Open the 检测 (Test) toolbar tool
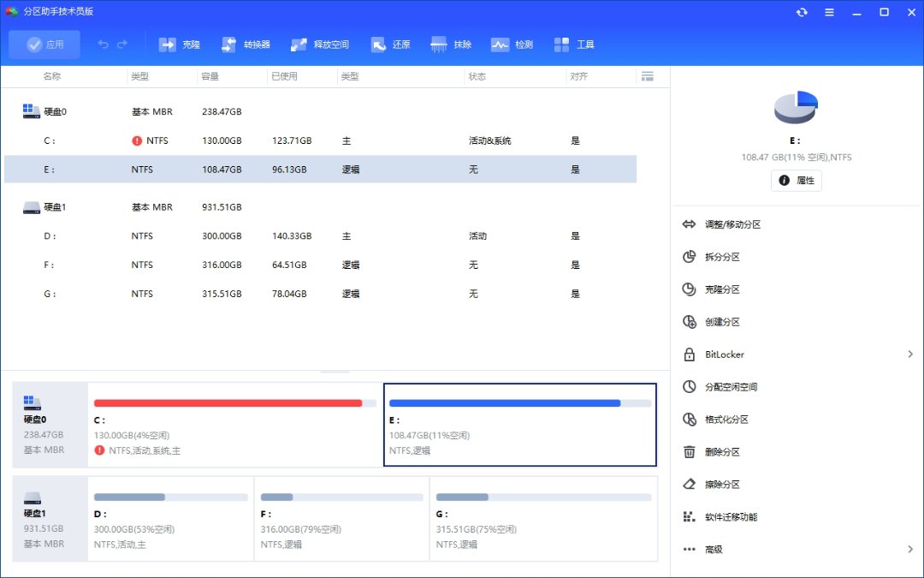924x578 pixels. [x=500, y=45]
